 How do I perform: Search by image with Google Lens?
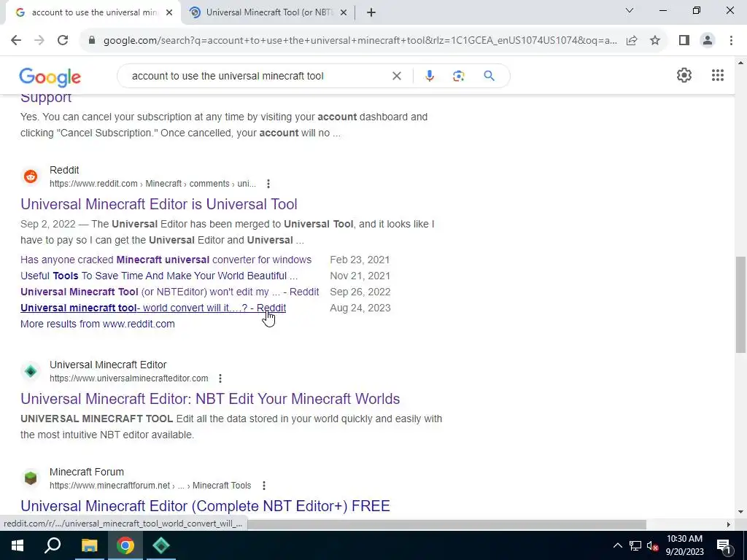(458, 76)
